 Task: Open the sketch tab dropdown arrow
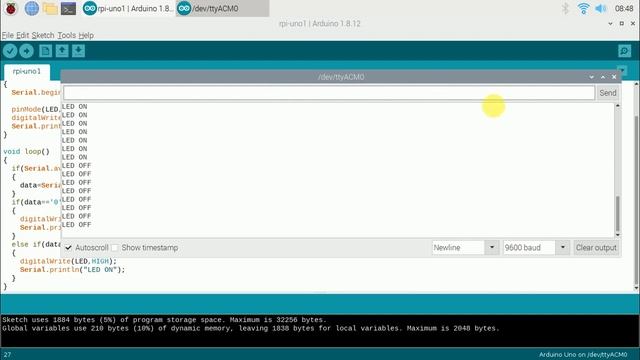622,71
